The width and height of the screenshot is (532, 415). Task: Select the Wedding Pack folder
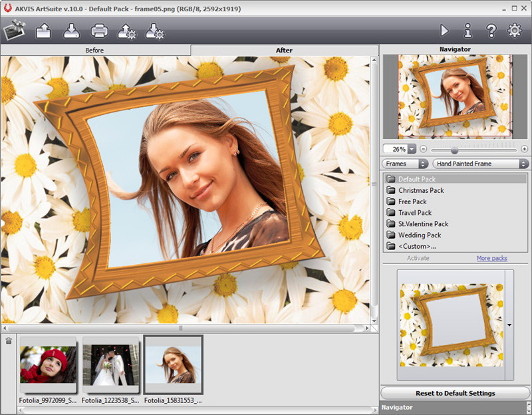(419, 235)
